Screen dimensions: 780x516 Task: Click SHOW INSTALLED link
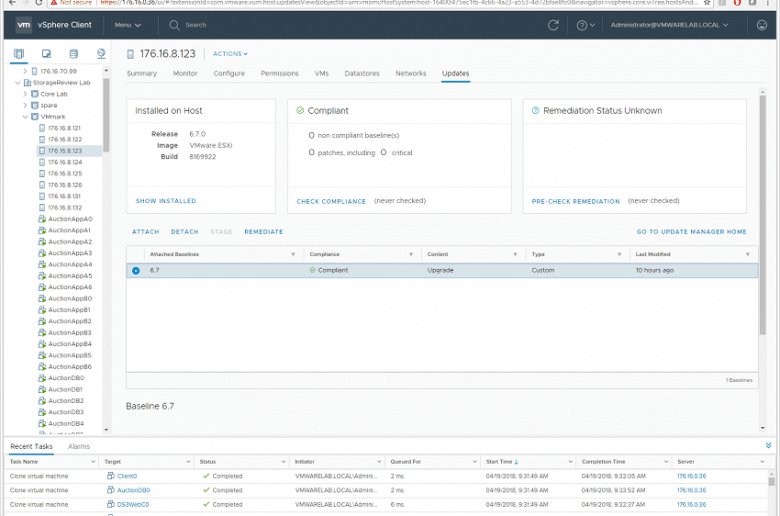166,201
